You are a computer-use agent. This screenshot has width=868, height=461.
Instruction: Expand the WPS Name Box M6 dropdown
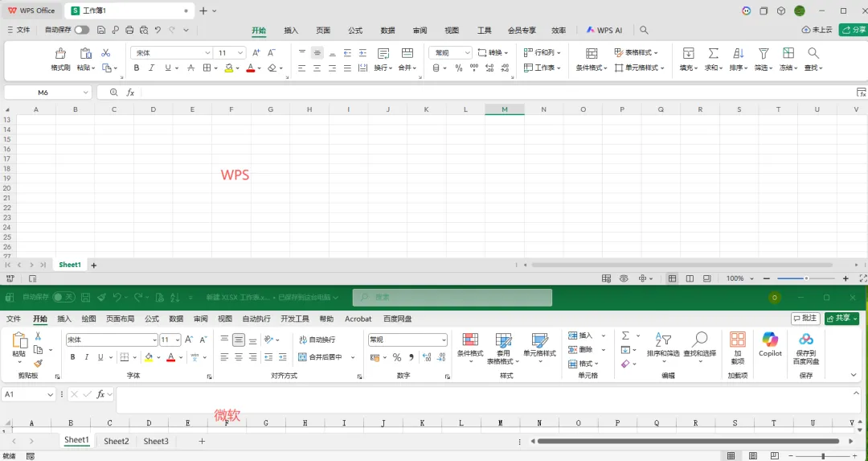pos(86,93)
